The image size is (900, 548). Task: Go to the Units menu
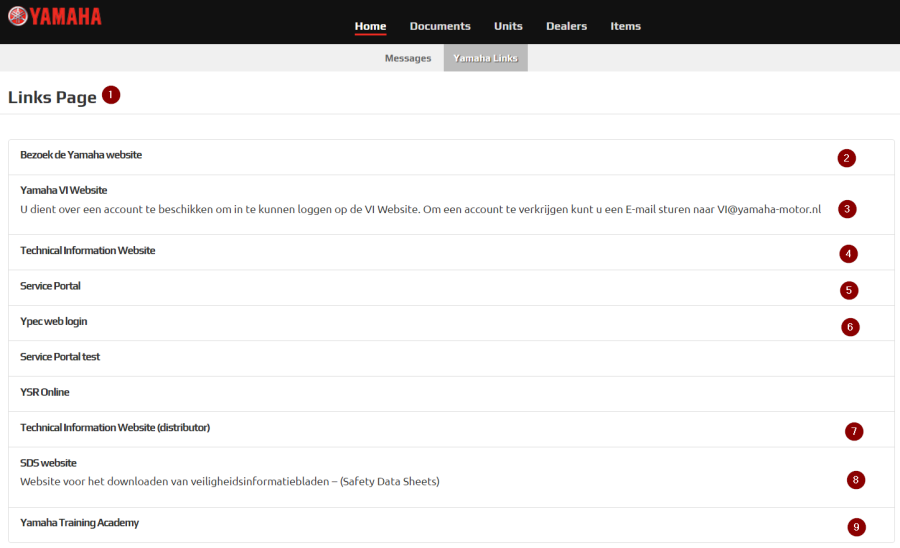(x=508, y=26)
